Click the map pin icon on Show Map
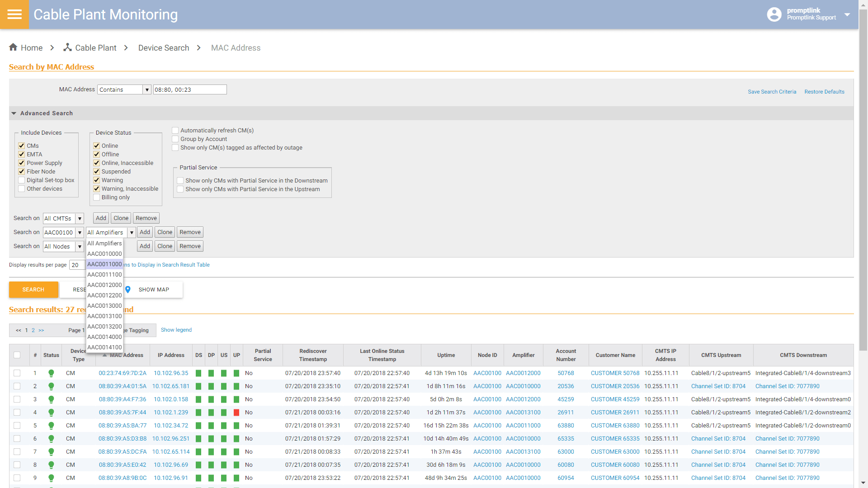The image size is (868, 488). pyautogui.click(x=128, y=290)
